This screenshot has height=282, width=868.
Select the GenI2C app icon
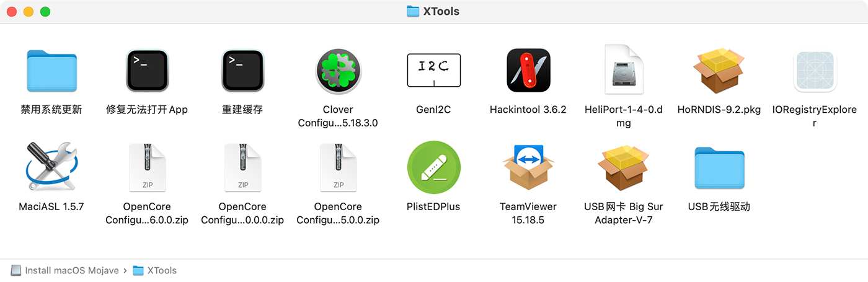[433, 70]
